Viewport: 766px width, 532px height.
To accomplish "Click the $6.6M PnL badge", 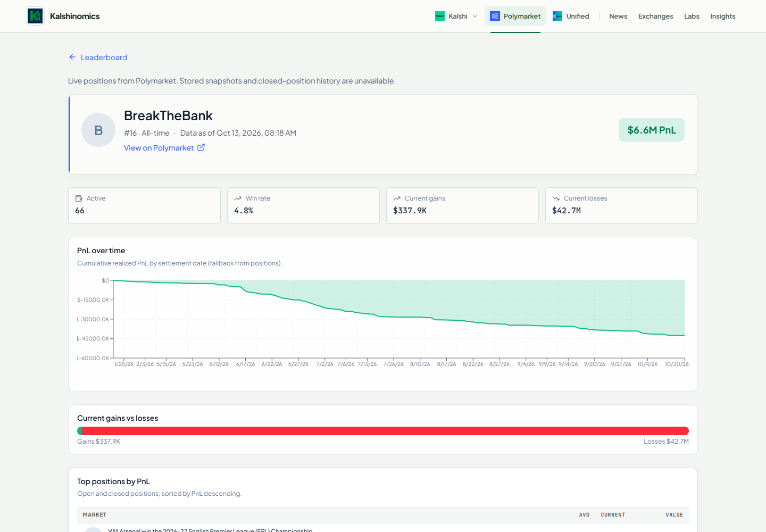I will (652, 130).
